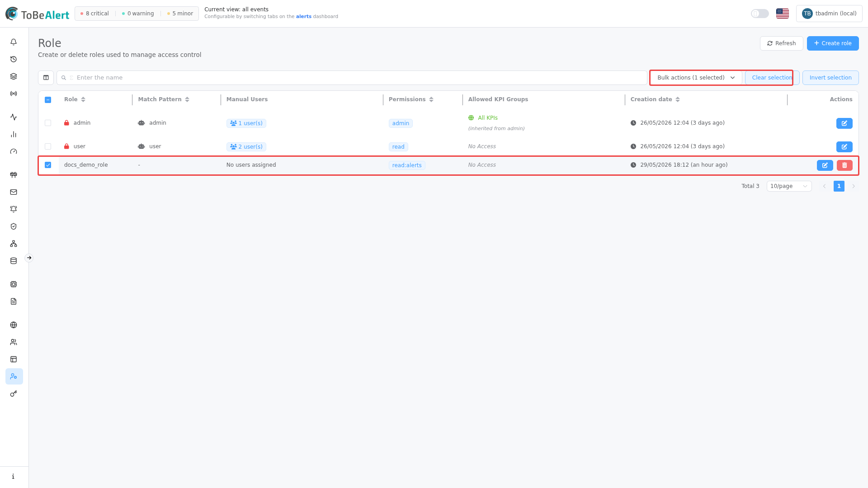Open the activity pulse icon in sidebar
Viewport: 868px width, 488px height.
[14, 117]
